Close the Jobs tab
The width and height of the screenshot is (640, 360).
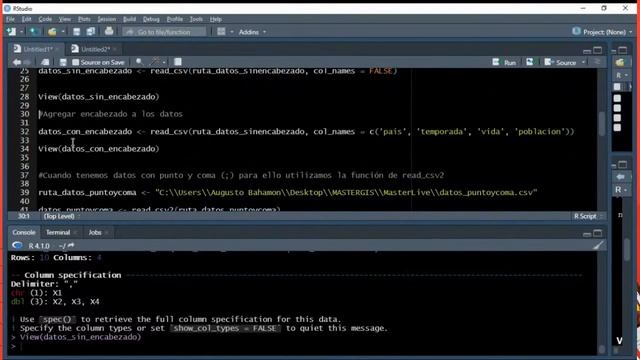107,233
